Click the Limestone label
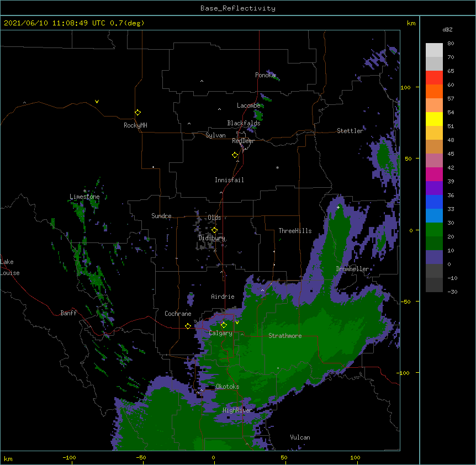The height and width of the screenshot is (465, 476). tap(84, 197)
